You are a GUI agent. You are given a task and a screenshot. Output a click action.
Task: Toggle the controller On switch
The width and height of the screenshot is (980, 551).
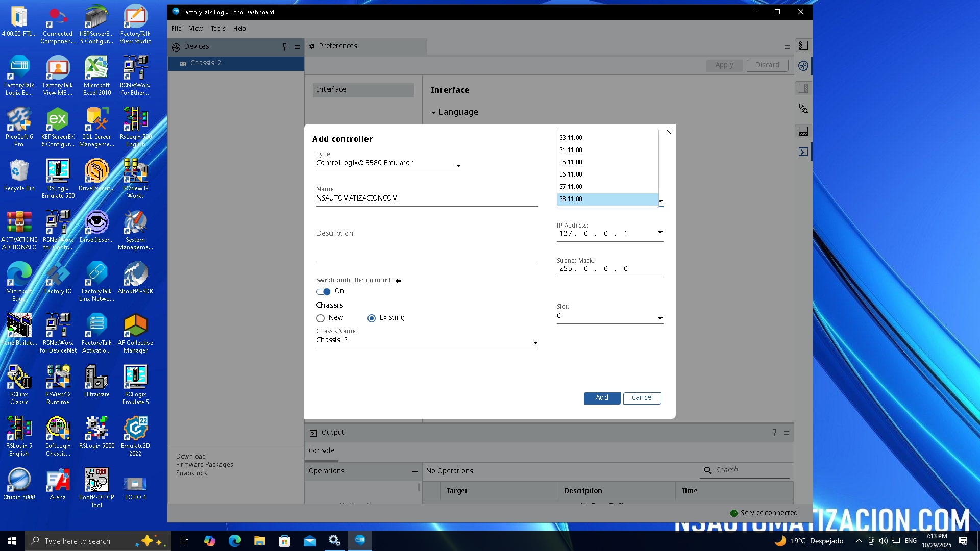tap(324, 292)
